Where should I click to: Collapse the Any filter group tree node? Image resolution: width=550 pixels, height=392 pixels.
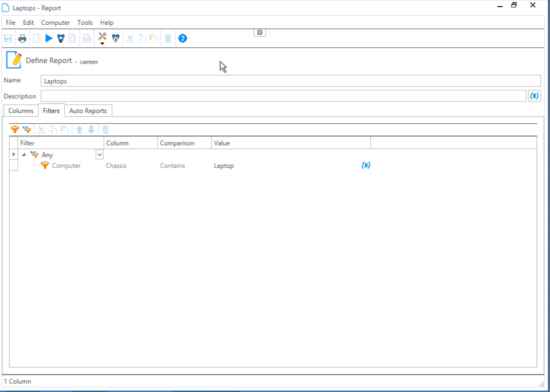coord(24,155)
